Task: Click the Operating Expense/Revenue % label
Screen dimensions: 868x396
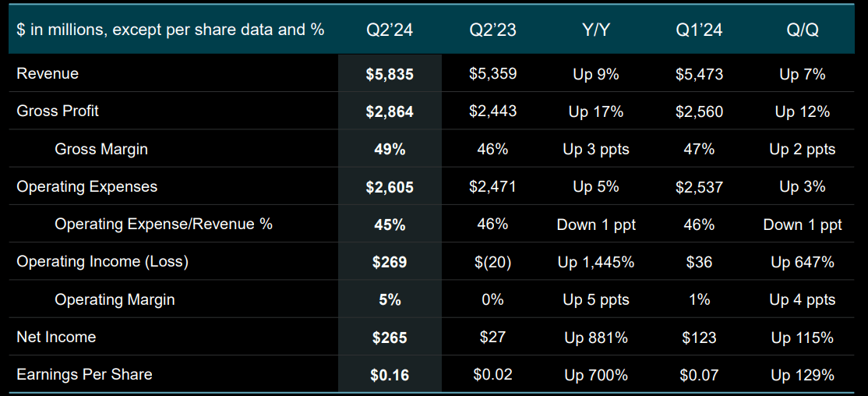Action: [164, 225]
